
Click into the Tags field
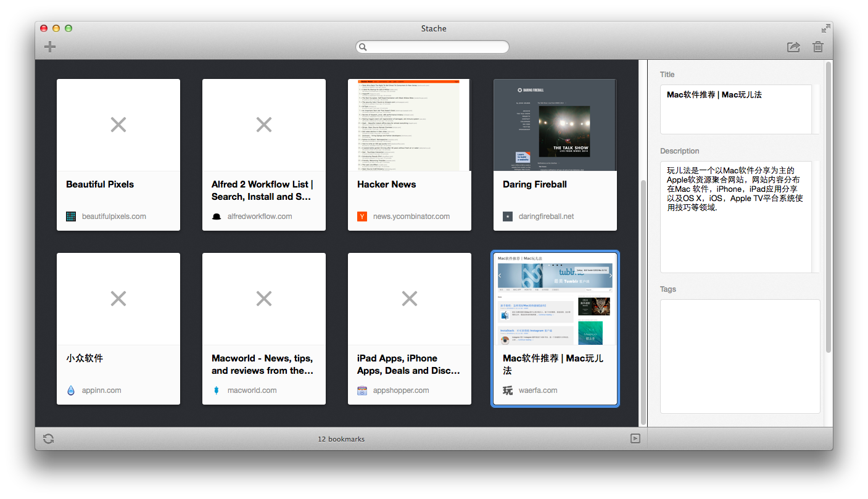tap(740, 357)
